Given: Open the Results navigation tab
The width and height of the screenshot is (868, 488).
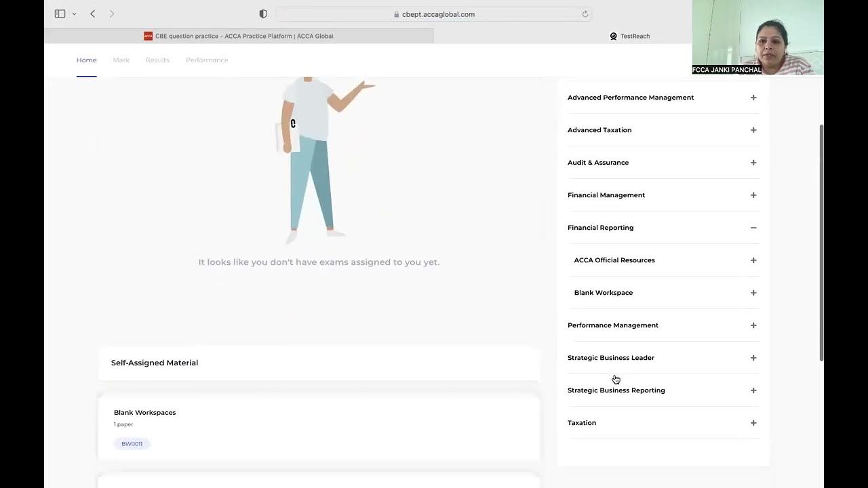Looking at the screenshot, I should (x=157, y=60).
